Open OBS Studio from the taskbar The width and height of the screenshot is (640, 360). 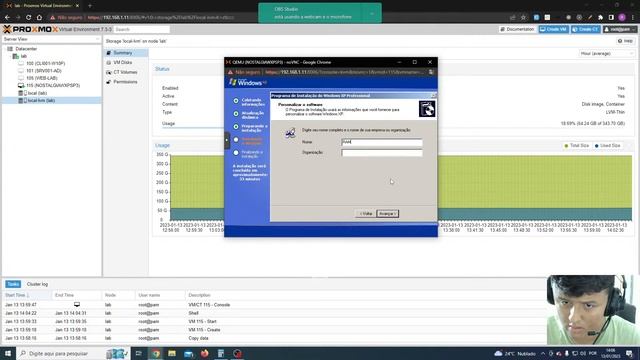pyautogui.click(x=238, y=353)
